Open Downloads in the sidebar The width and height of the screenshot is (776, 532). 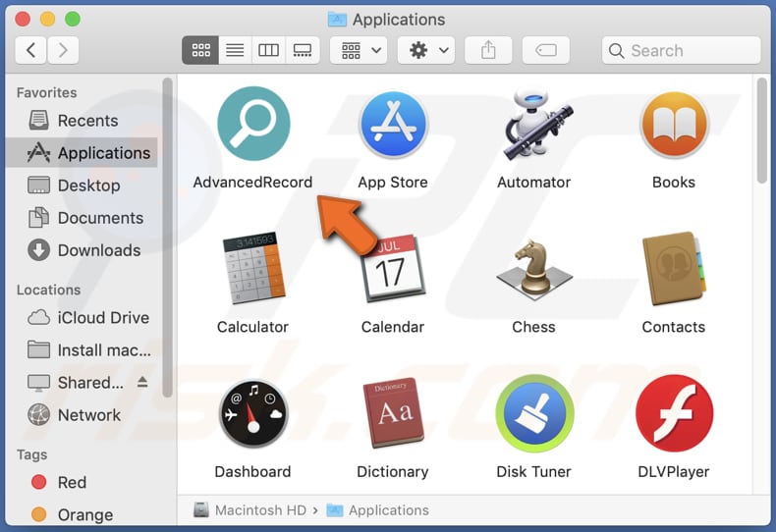(82, 250)
